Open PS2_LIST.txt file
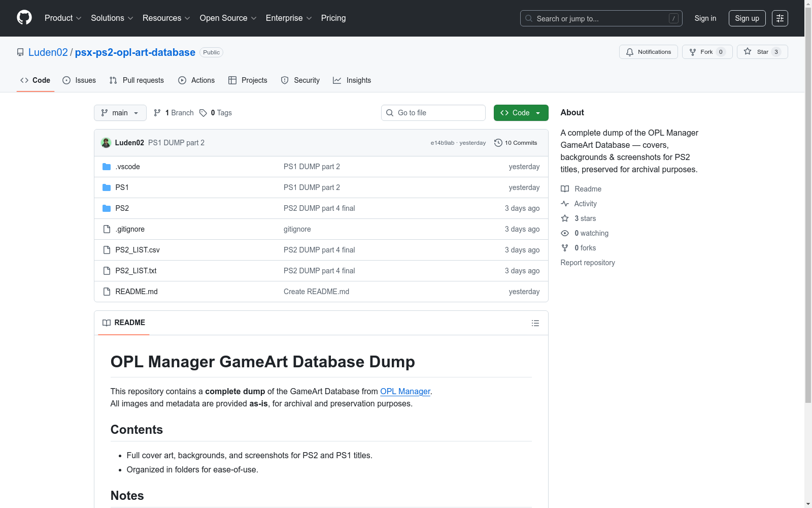This screenshot has height=508, width=812. [x=136, y=271]
